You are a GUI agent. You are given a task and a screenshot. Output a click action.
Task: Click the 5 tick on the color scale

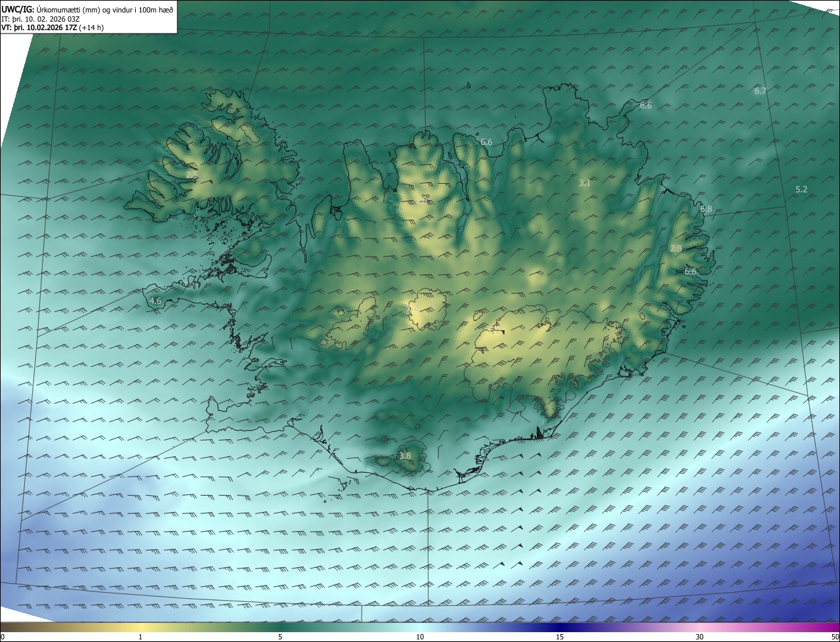(280, 637)
